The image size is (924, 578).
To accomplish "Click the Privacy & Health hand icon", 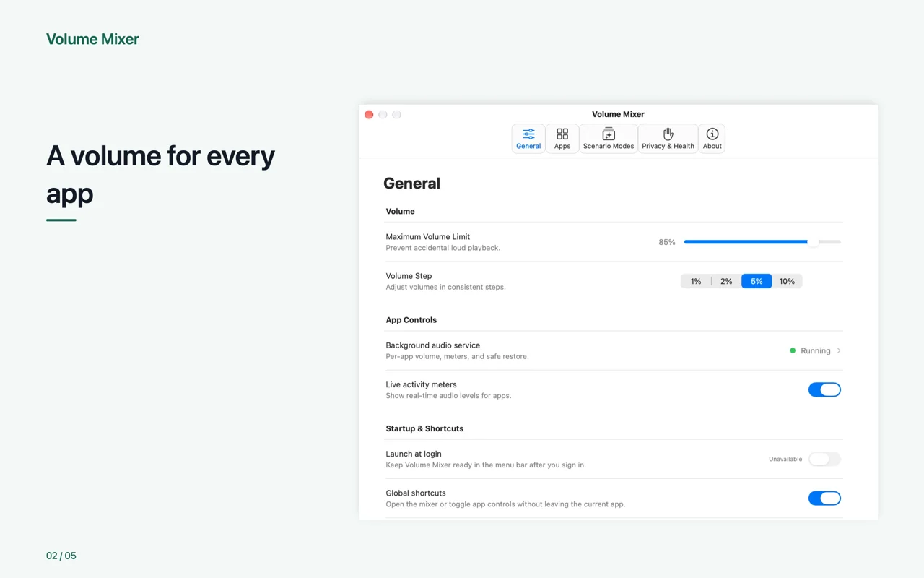I will tap(668, 134).
